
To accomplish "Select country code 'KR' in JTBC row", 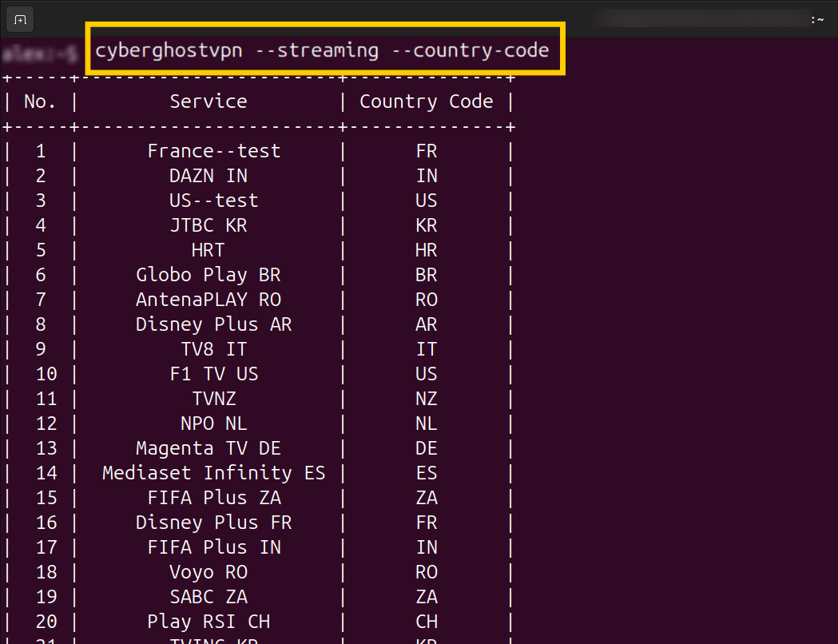I will (427, 225).
